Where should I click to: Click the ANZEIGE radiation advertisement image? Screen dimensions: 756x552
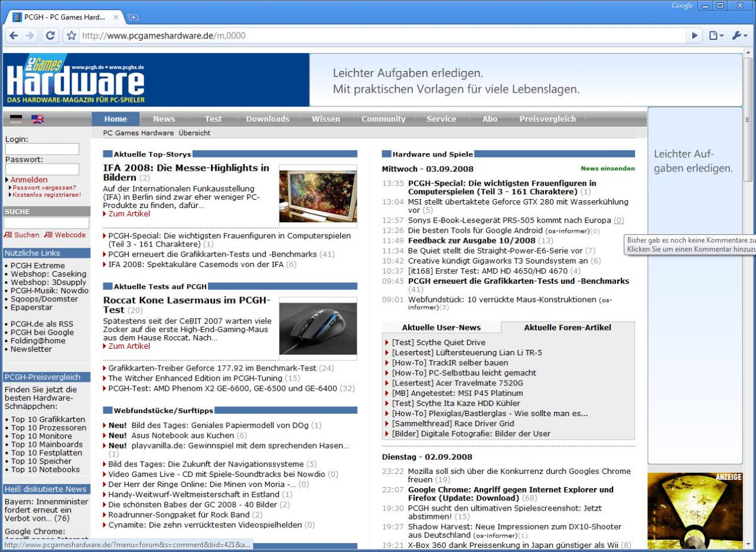coord(695,509)
